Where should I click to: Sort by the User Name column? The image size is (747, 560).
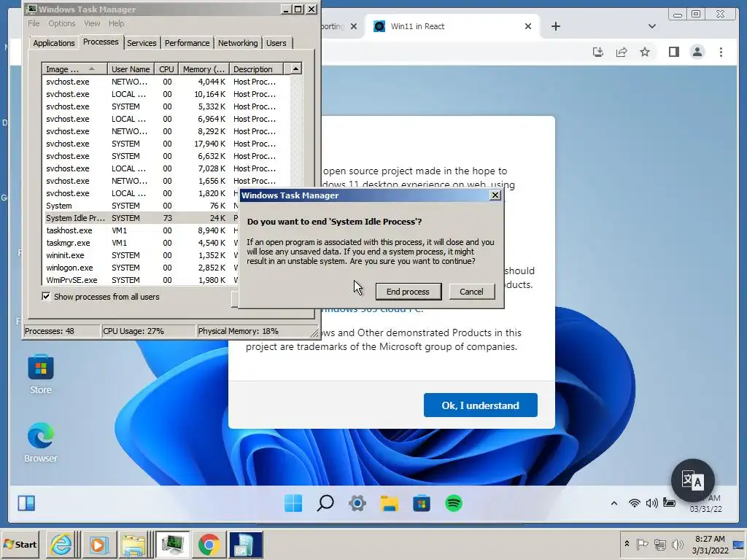click(x=131, y=69)
